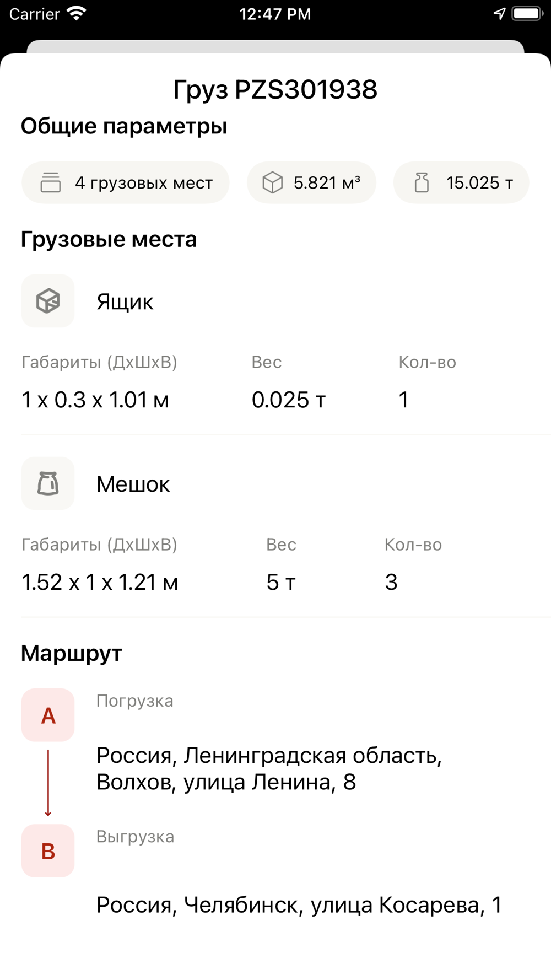The height and width of the screenshot is (980, 551).
Task: Tap the 15.025 т weight chip
Action: pyautogui.click(x=461, y=182)
